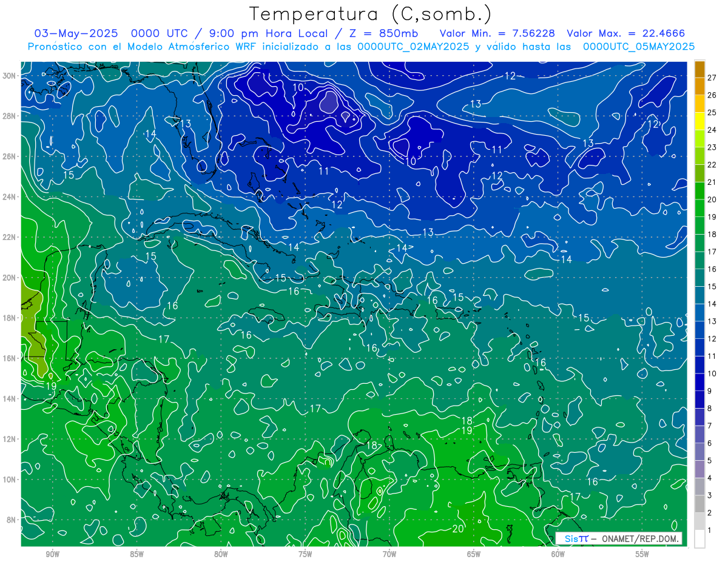
Task: Click the yellow swatch between 24 and 25
Action: coord(699,121)
